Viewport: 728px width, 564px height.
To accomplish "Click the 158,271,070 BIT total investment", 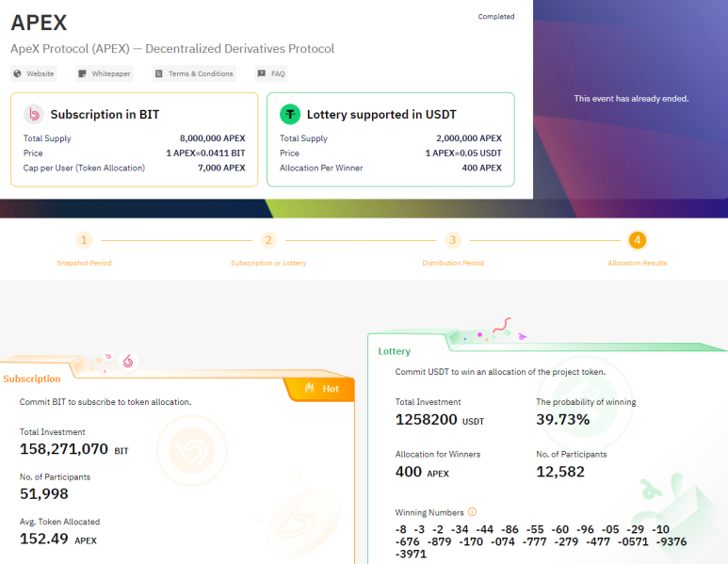I will click(73, 449).
